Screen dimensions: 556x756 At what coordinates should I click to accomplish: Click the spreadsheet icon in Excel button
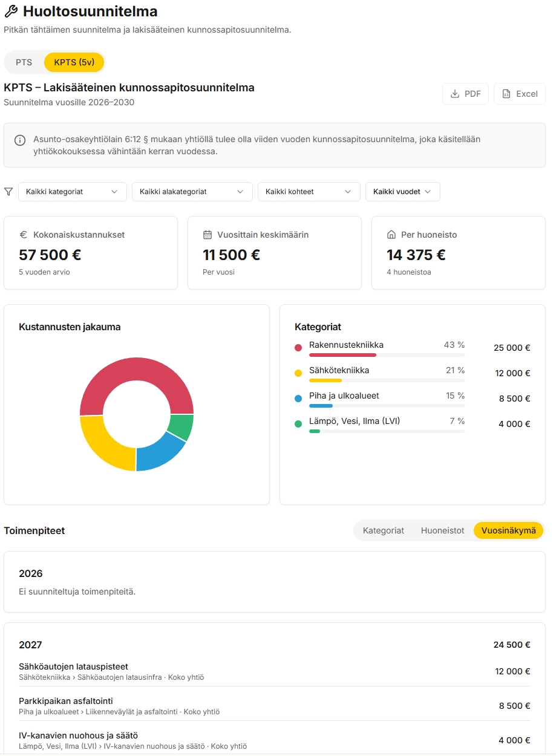coord(506,94)
